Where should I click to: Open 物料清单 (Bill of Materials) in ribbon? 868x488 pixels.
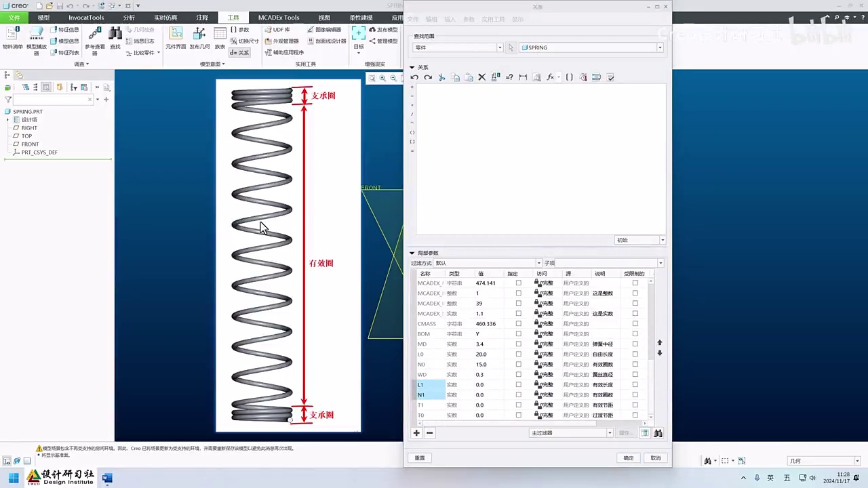pos(12,38)
